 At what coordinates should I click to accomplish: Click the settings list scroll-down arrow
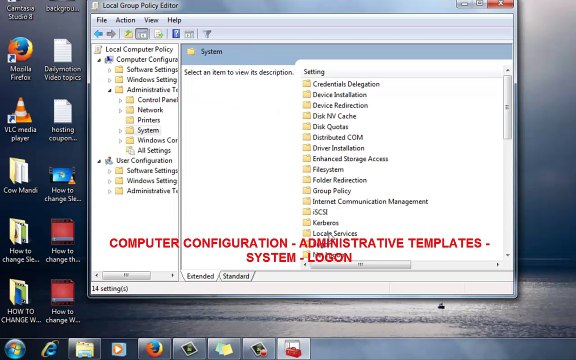pyautogui.click(x=507, y=255)
